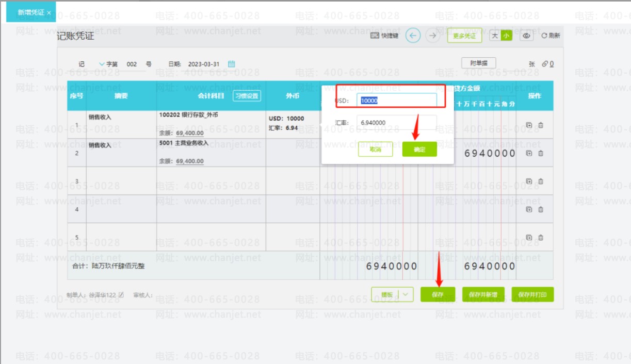Viewport: 631px width, 364px height.
Task: Switch font size to 小
Action: pyautogui.click(x=506, y=36)
